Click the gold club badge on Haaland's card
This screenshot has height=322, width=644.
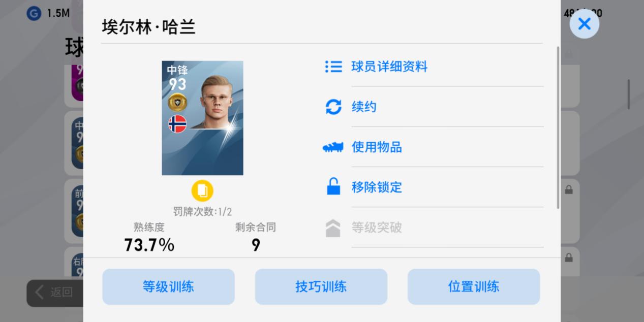point(177,102)
